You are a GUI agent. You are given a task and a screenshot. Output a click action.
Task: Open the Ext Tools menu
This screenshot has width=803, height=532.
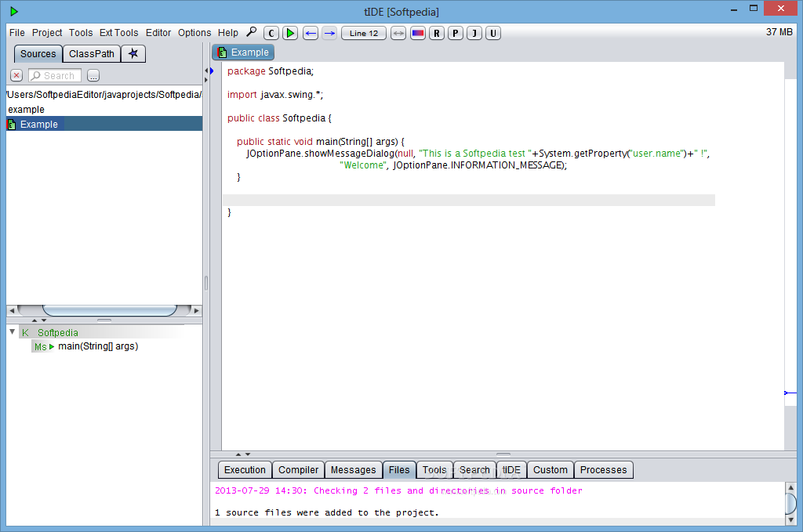click(119, 33)
